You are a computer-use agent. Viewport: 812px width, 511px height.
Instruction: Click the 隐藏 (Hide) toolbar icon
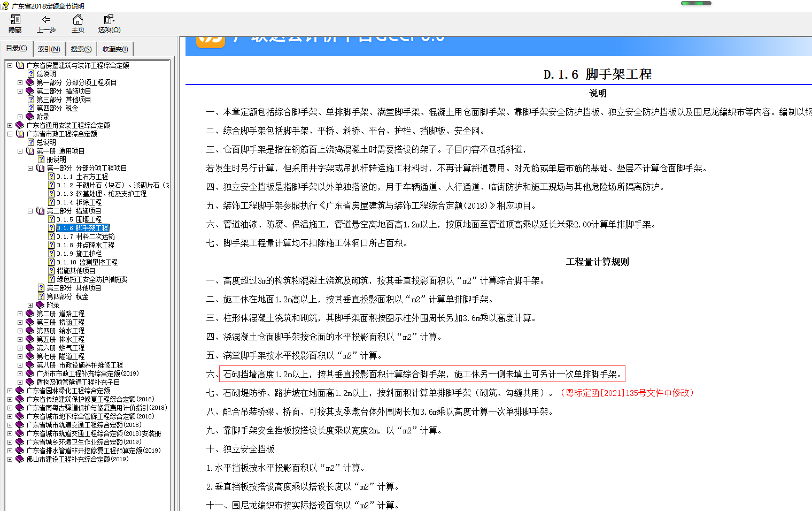pyautogui.click(x=15, y=20)
